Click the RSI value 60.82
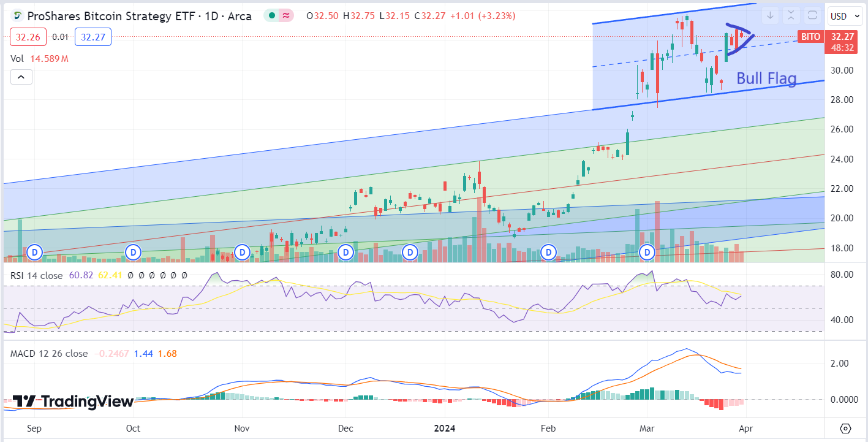This screenshot has width=868, height=442. (x=81, y=275)
